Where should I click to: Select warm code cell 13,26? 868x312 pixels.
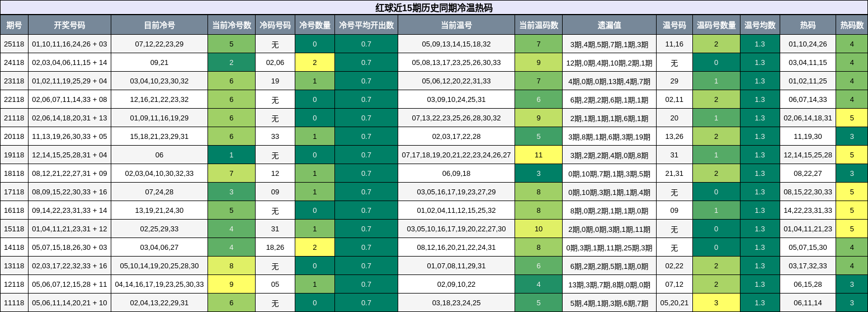[674, 136]
